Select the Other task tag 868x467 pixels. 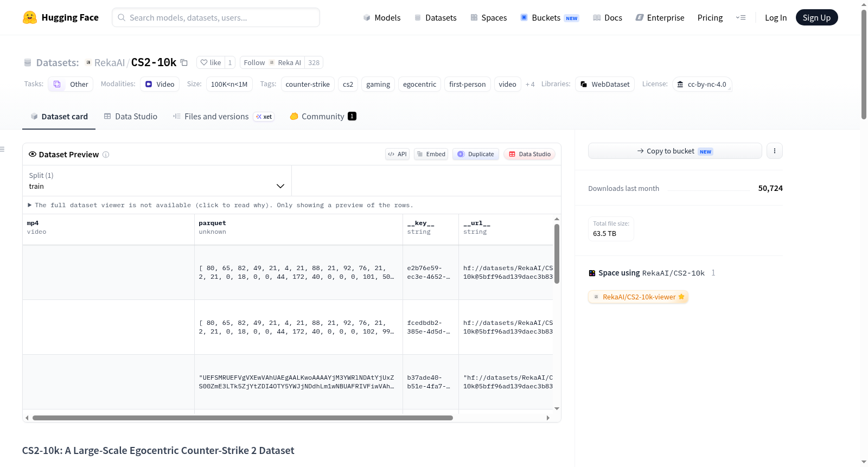tap(71, 84)
